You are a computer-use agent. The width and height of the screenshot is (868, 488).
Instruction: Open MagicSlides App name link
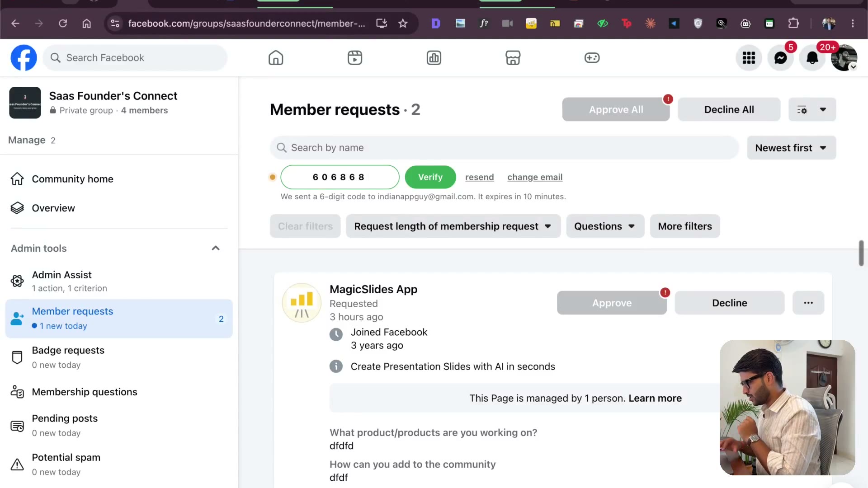(373, 289)
